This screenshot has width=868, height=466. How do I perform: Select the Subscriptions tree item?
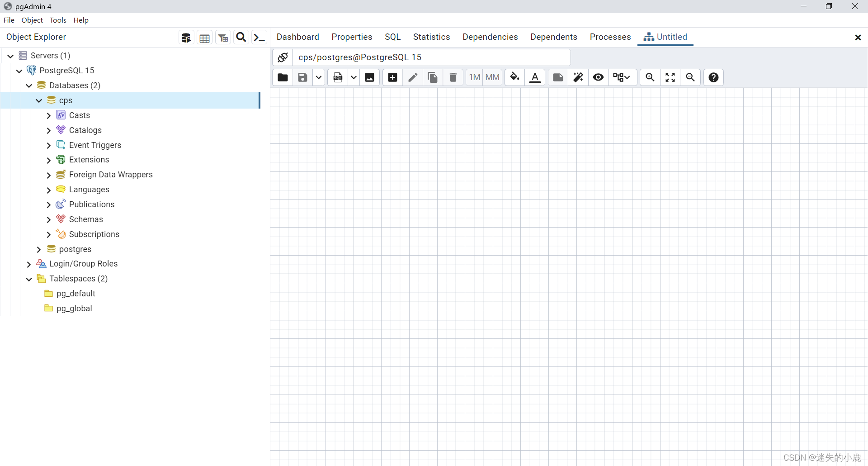click(x=94, y=234)
